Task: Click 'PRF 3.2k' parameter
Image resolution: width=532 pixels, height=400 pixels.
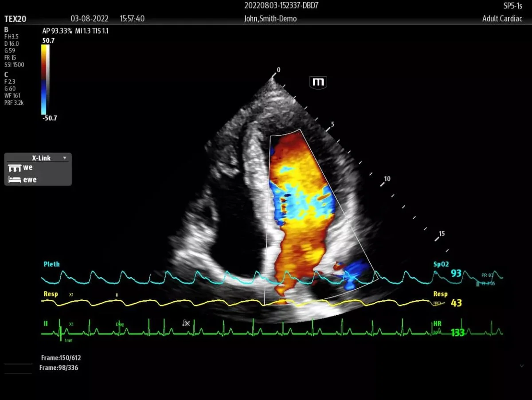Action: coord(14,102)
